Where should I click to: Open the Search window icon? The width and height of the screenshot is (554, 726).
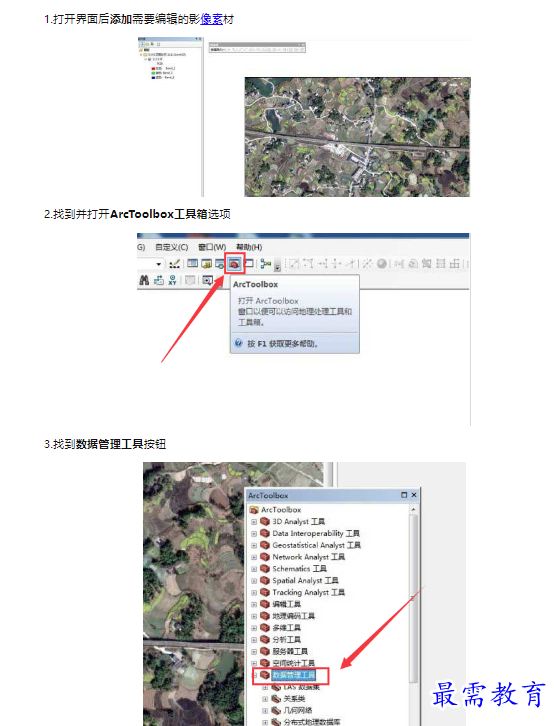220,264
